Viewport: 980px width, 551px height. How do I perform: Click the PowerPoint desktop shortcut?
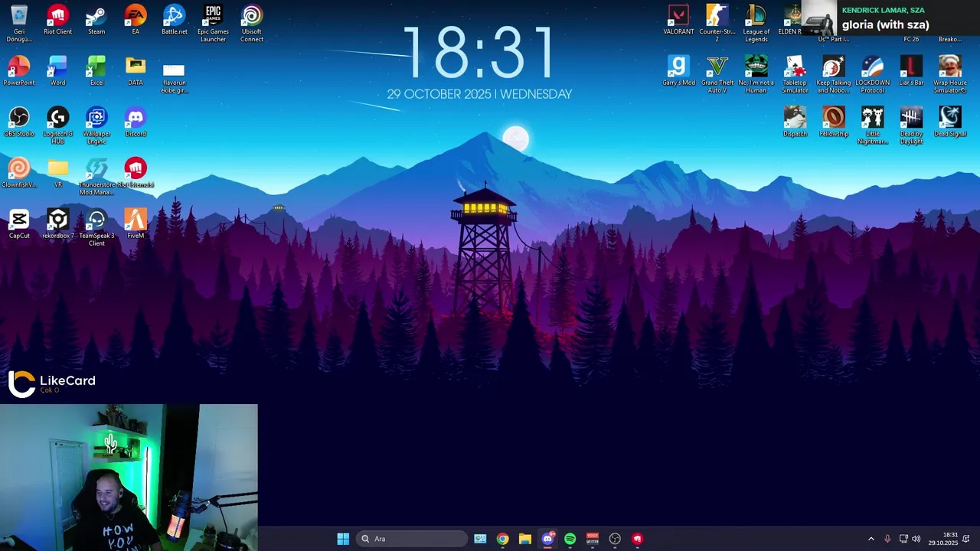pyautogui.click(x=19, y=71)
